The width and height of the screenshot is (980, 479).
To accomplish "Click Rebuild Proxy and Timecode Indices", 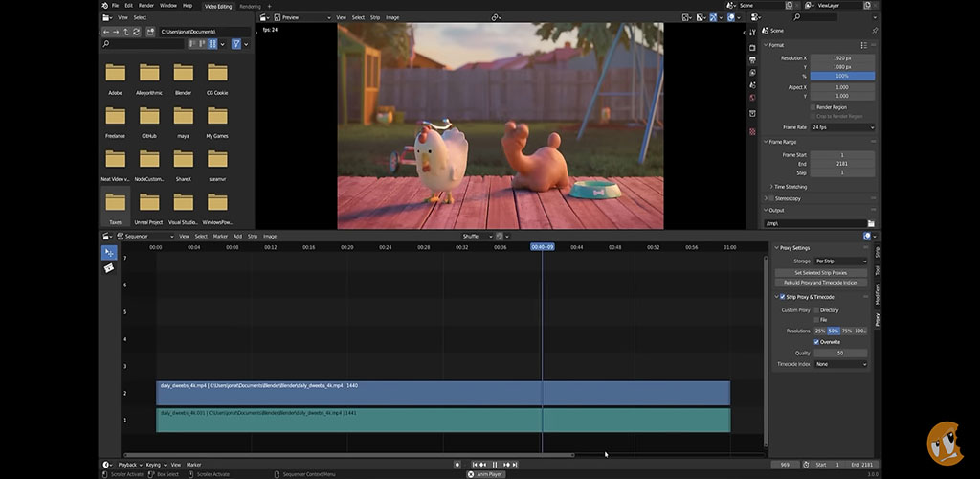I will click(x=820, y=283).
